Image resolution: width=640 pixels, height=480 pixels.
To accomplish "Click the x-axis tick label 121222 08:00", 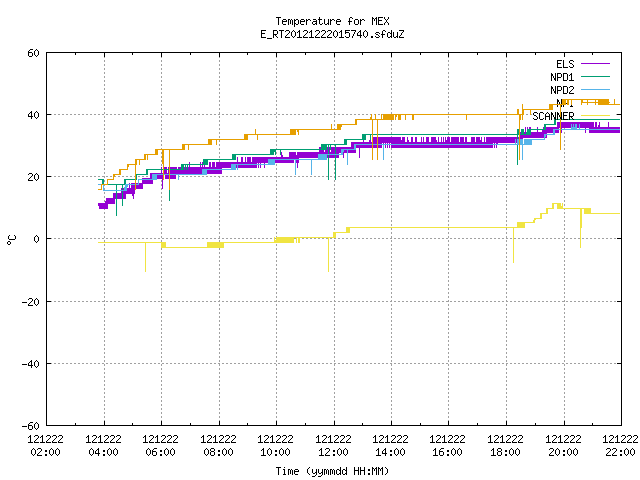I will [218, 446].
